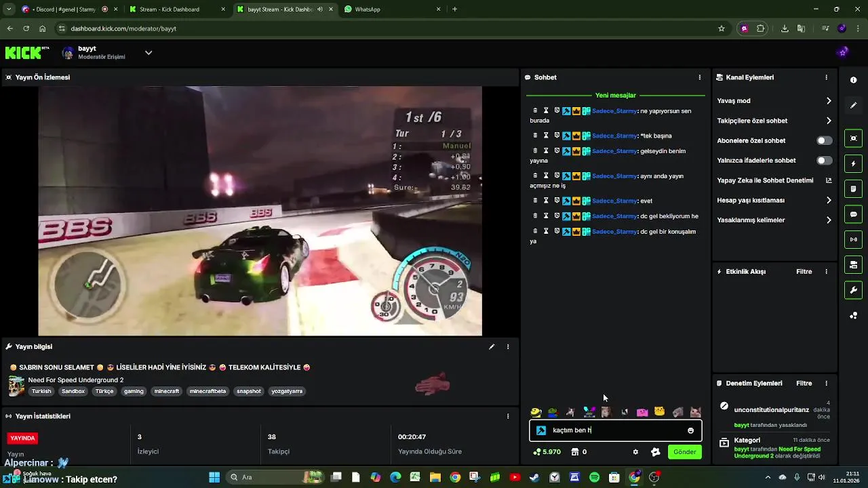Click the pencil icon in Yayın bilgisi panel
Screen dimensions: 868x488
click(492, 346)
